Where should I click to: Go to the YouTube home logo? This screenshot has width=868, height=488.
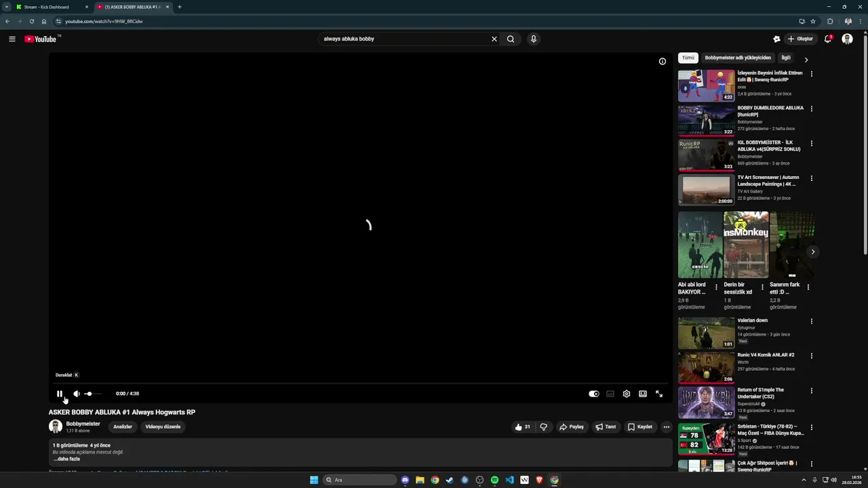(42, 39)
